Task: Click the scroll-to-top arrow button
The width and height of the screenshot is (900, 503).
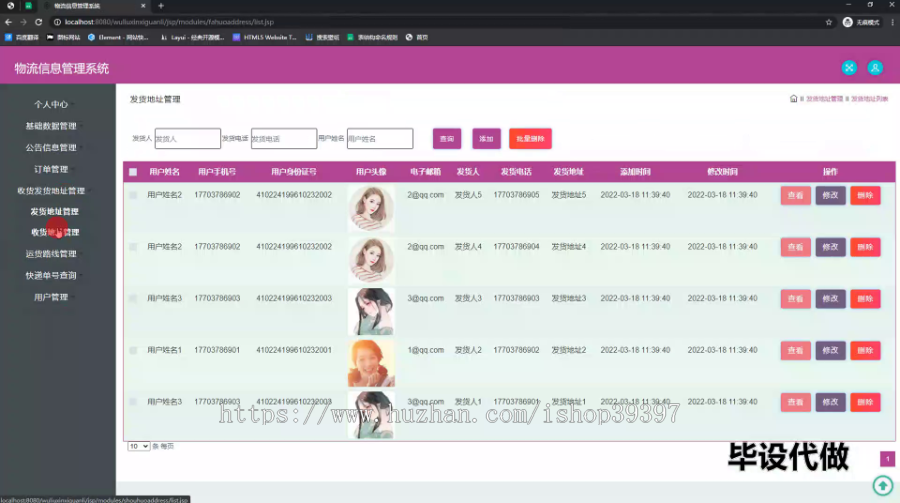Action: (883, 486)
